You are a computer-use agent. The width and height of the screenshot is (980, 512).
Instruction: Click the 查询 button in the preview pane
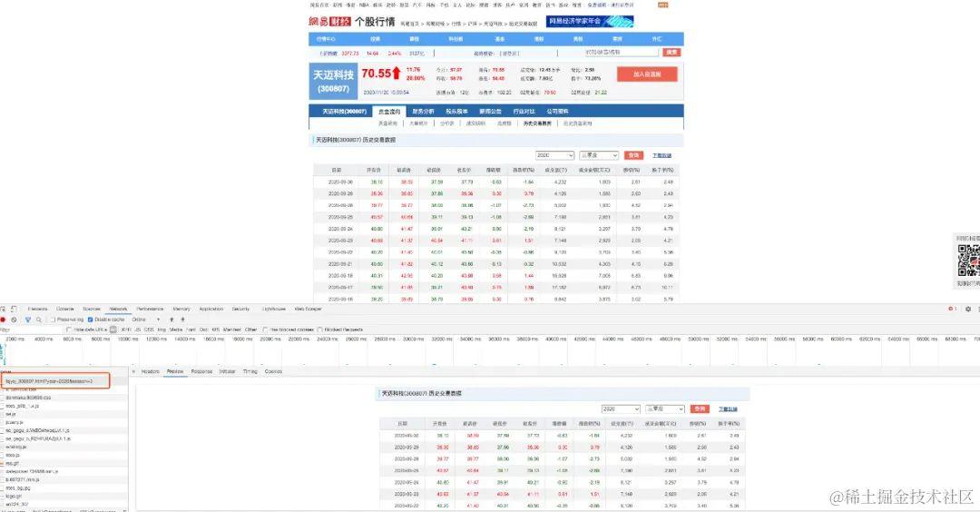[700, 409]
